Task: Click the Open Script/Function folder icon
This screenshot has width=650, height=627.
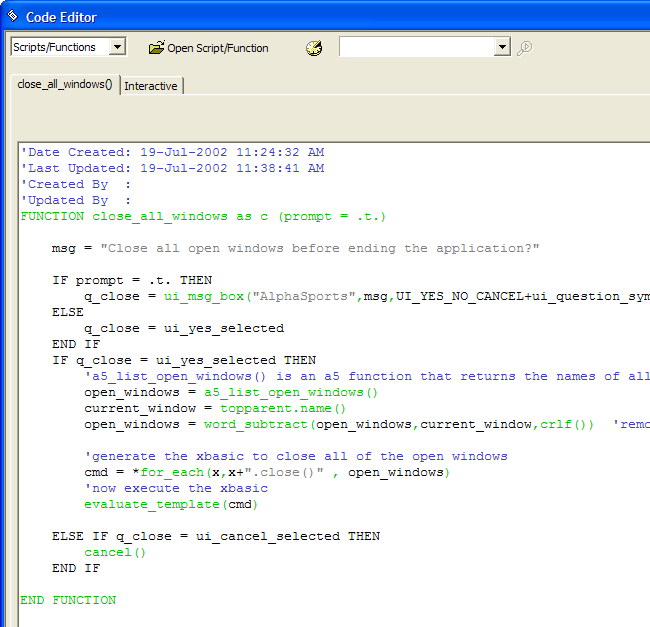Action: pyautogui.click(x=156, y=48)
